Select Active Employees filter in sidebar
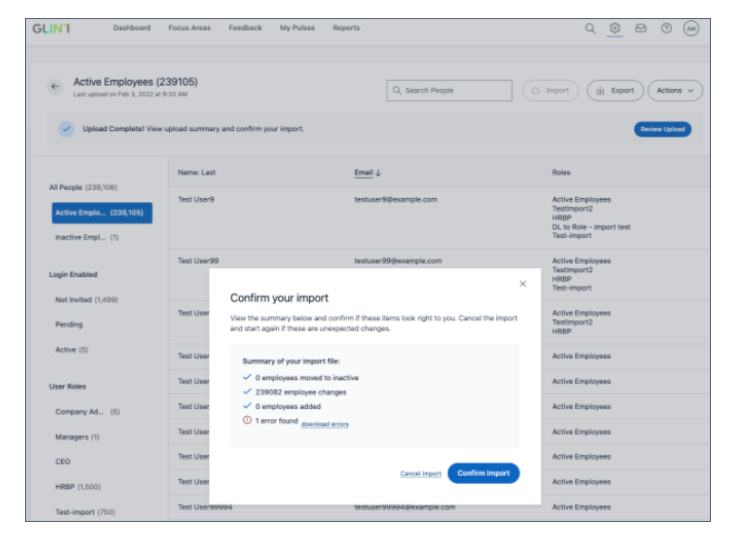 click(x=102, y=213)
